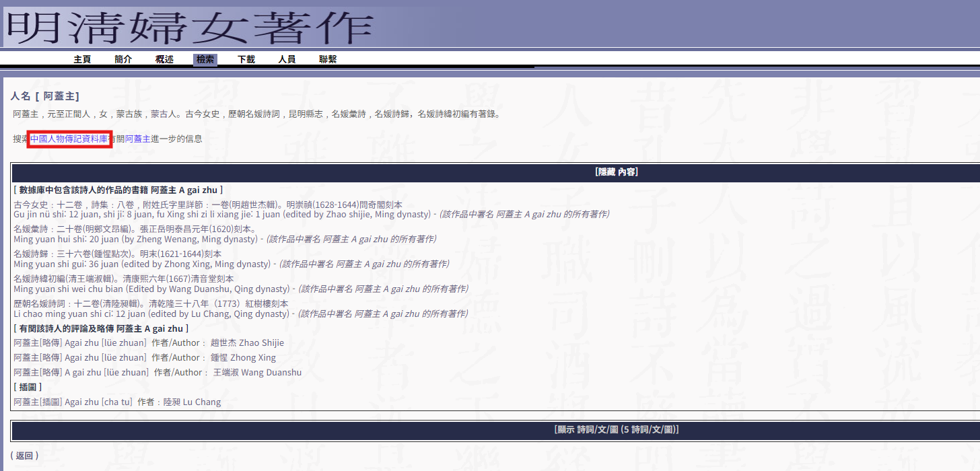Collapse section with 隱藏 內容 header
Image resolution: width=980 pixels, height=471 pixels.
point(616,172)
